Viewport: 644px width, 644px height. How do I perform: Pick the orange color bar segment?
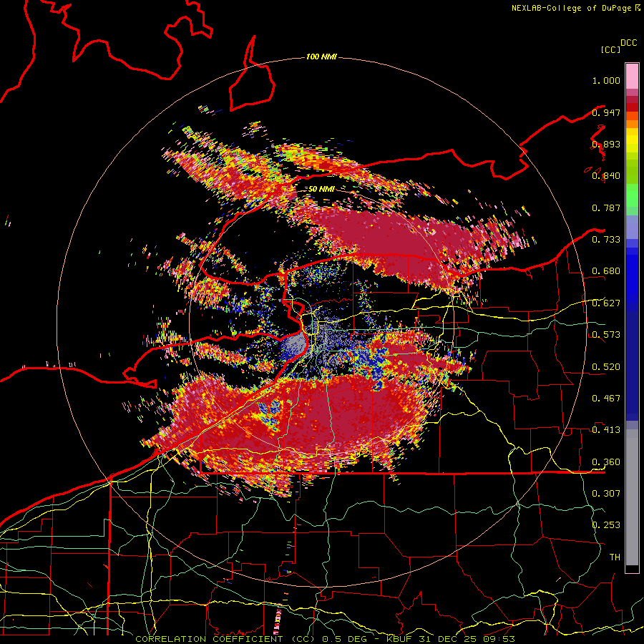click(632, 124)
